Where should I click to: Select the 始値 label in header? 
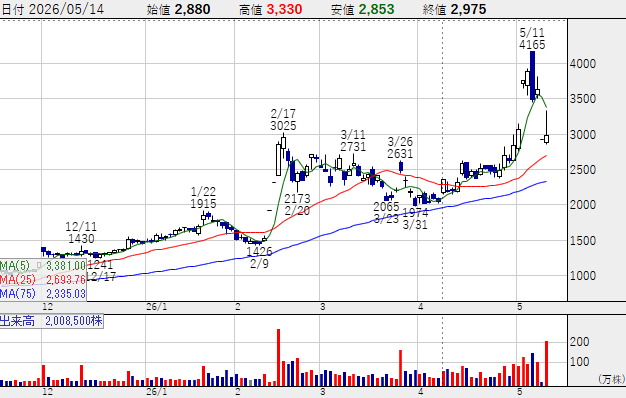coord(158,9)
